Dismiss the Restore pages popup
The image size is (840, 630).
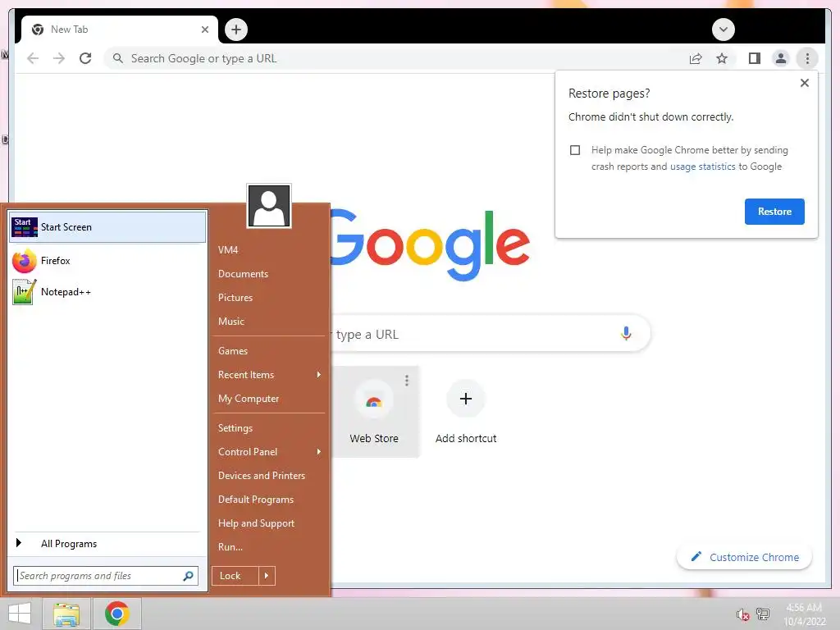click(x=804, y=83)
